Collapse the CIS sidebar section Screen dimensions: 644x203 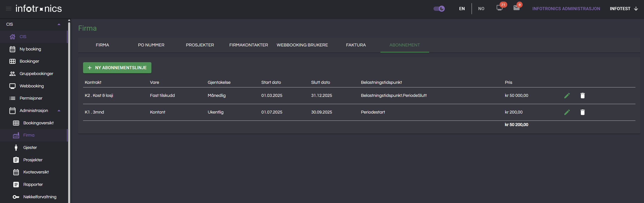[59, 24]
